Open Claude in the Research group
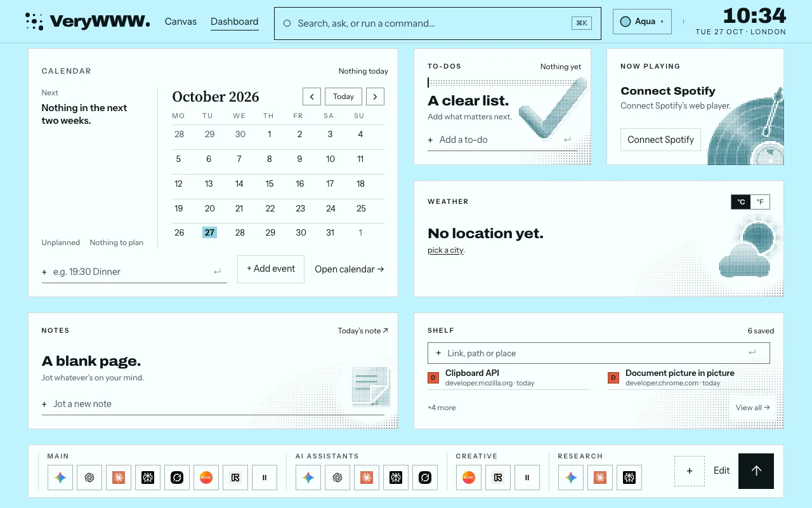Screen dimensions: 812x508 coord(600,478)
